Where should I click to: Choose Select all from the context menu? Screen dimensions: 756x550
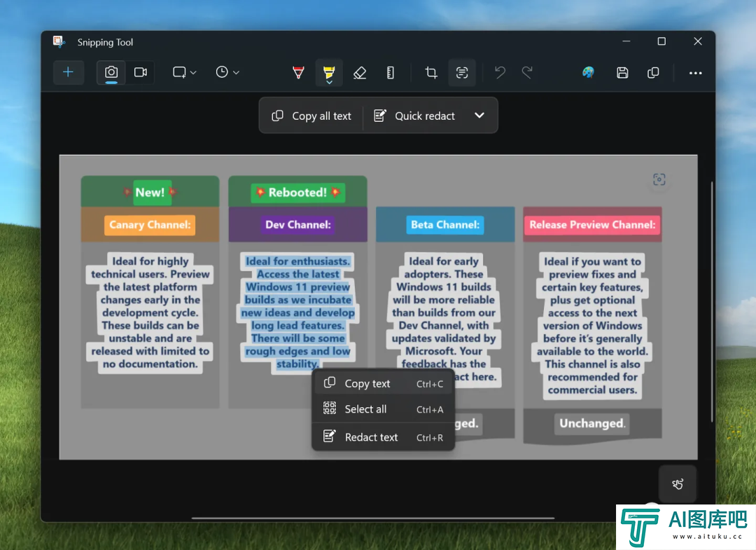(x=384, y=409)
